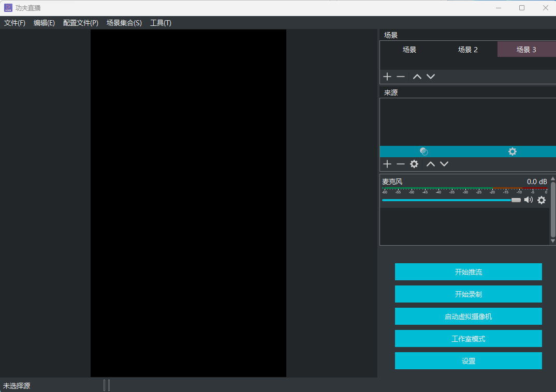
Task: Move scene down in 场景 list
Action: click(431, 77)
